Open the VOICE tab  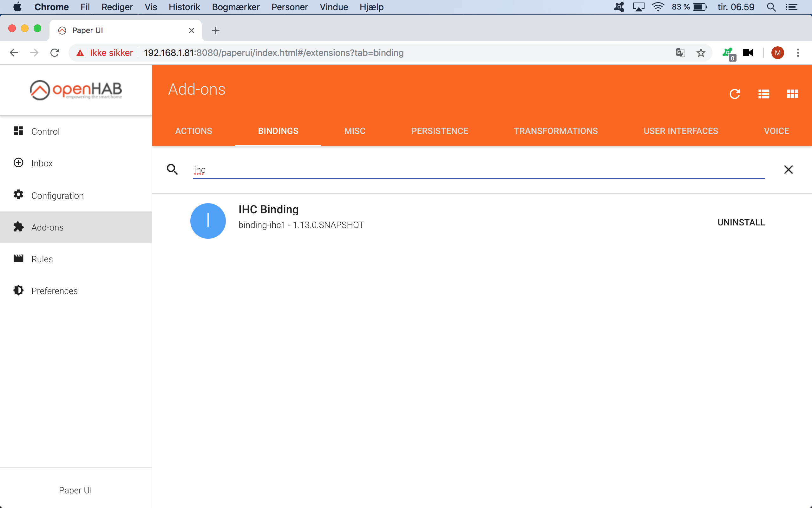(776, 131)
